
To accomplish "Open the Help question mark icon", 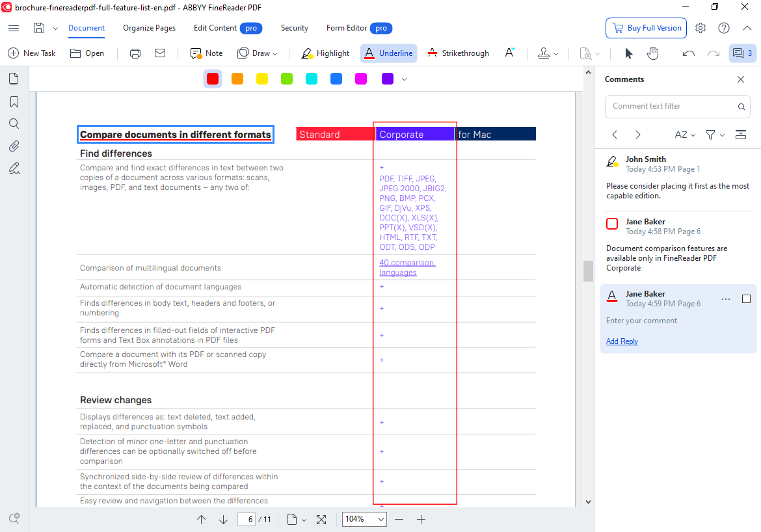I will coord(724,28).
